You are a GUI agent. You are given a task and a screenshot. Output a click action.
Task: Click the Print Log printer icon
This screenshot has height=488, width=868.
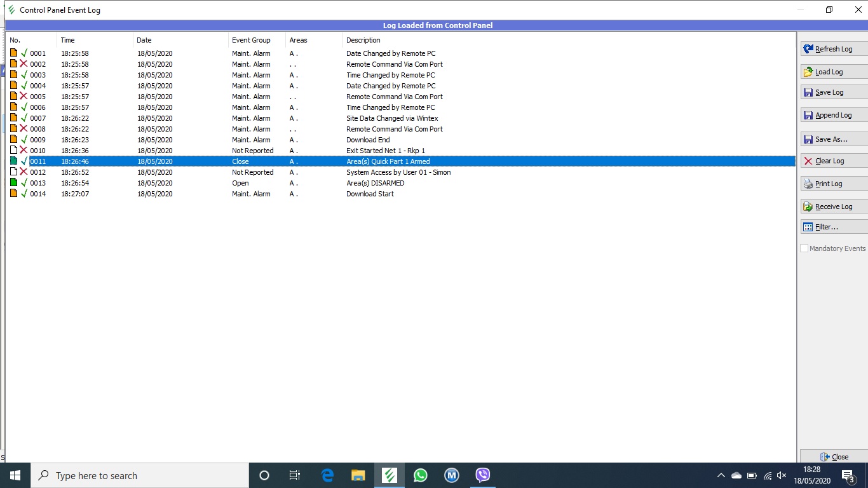point(808,184)
